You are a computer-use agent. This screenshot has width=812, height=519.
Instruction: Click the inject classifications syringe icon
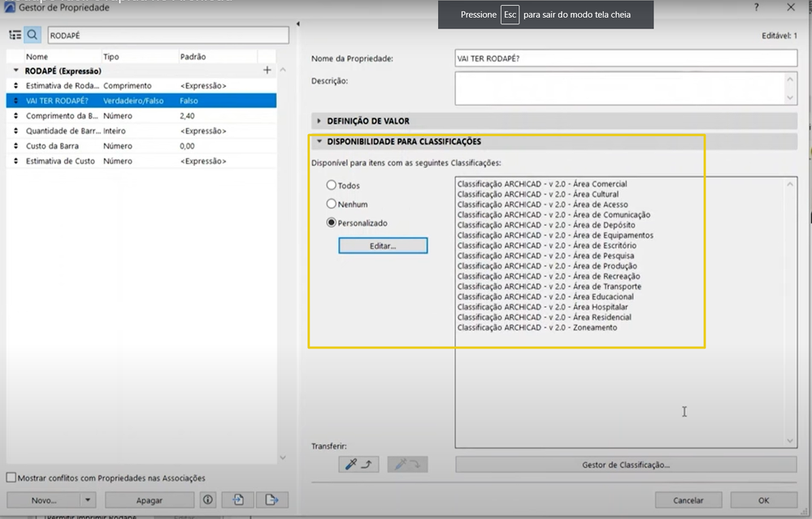point(407,464)
